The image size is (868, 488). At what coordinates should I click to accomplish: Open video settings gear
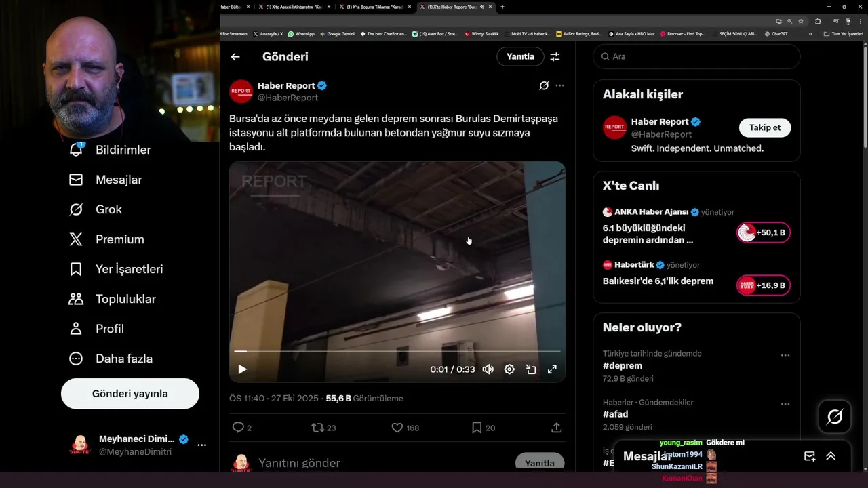tap(509, 369)
